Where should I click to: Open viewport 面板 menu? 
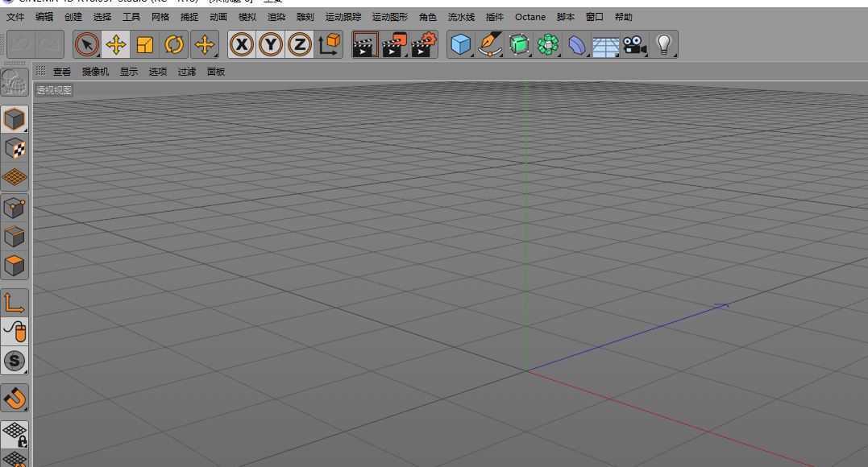tap(216, 72)
